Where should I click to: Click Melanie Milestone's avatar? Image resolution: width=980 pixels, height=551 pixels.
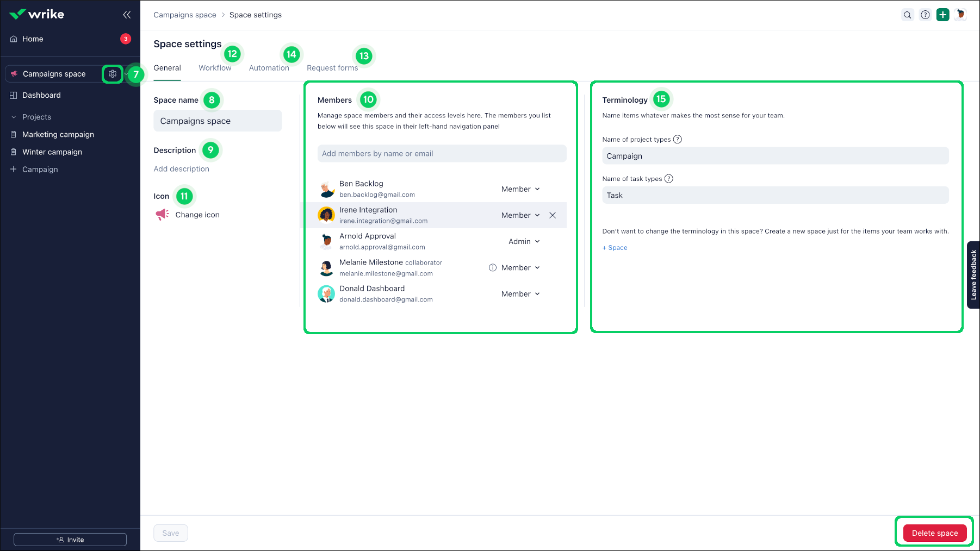tap(326, 267)
